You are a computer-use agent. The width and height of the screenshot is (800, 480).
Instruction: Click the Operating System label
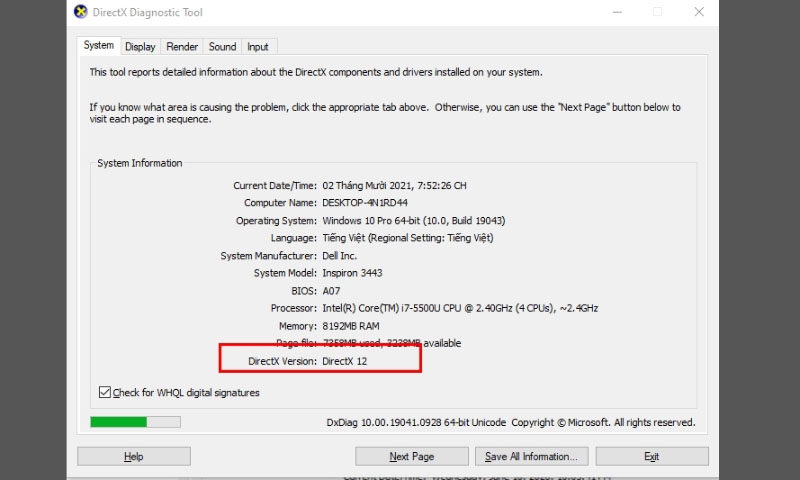point(276,221)
